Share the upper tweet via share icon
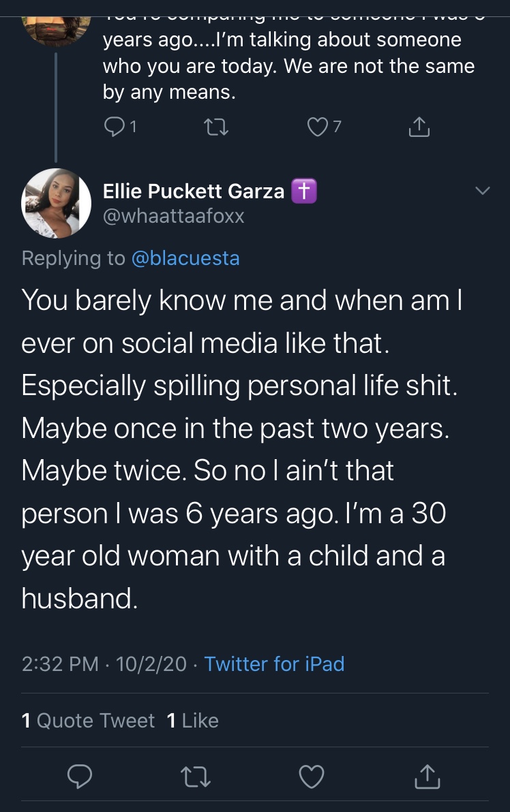Image resolution: width=510 pixels, height=812 pixels. [419, 126]
